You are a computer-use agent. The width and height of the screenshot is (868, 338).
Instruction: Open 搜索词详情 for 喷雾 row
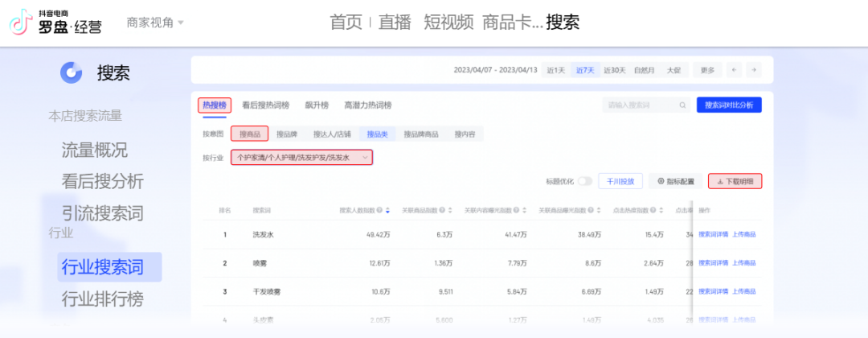click(713, 262)
